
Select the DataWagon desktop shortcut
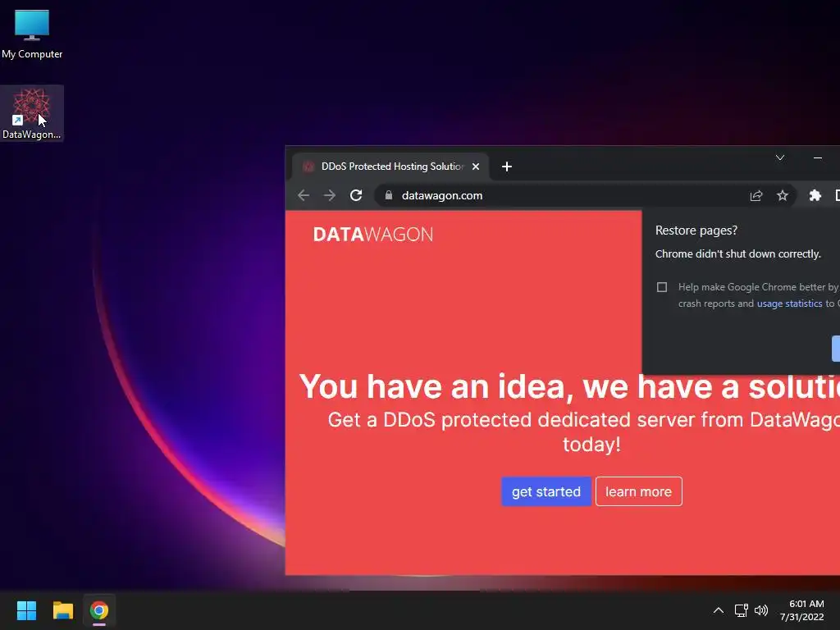32,113
